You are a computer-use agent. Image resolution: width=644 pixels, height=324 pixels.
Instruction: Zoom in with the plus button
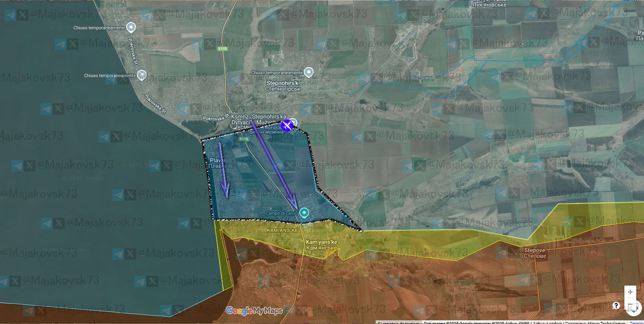pos(630,292)
